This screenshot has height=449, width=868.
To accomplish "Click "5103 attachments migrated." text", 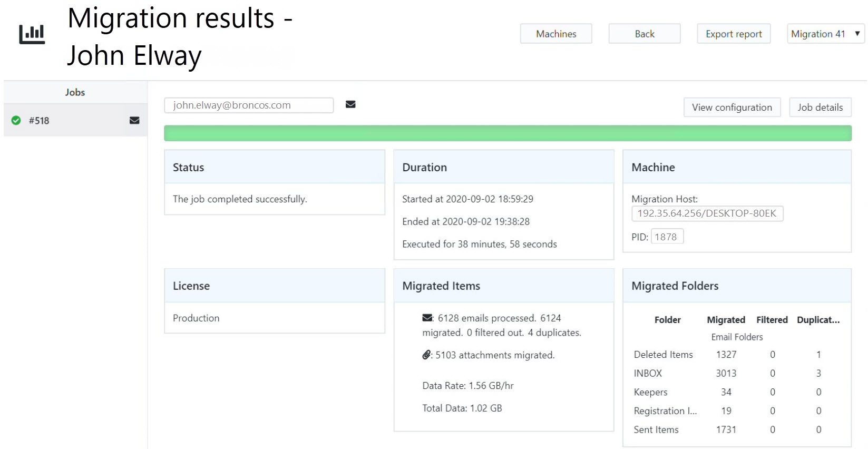I will pyautogui.click(x=495, y=355).
